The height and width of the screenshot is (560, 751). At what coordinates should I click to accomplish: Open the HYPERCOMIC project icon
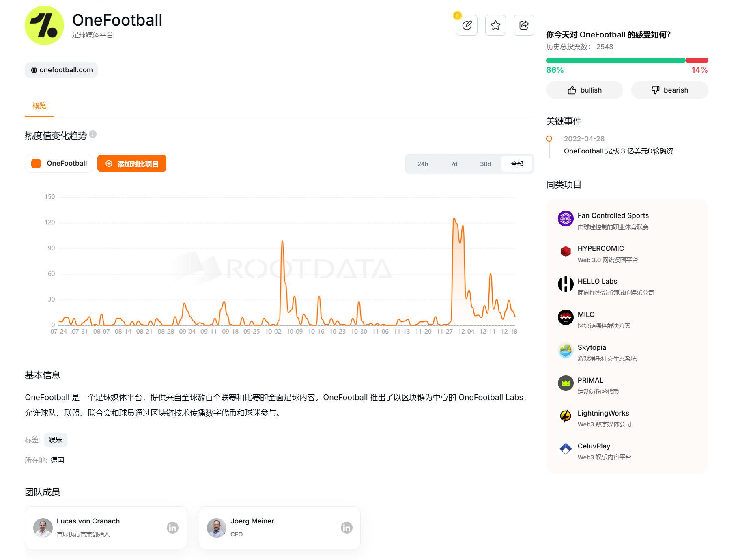click(x=566, y=252)
